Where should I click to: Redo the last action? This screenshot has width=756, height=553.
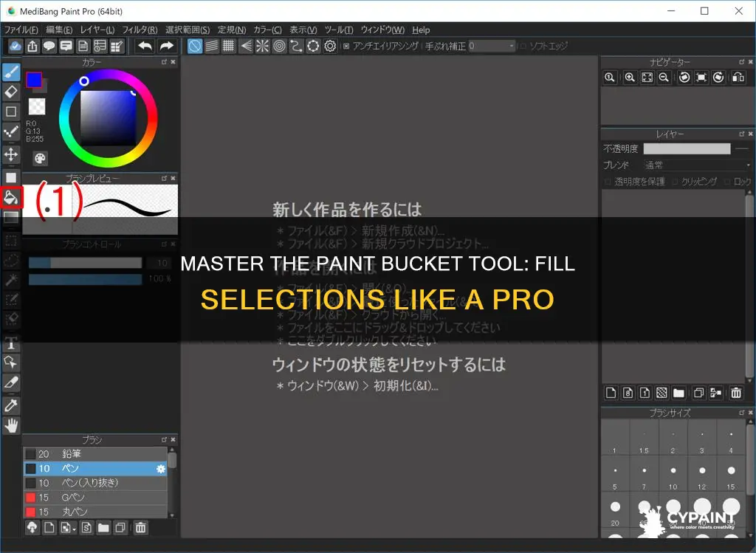(x=166, y=47)
